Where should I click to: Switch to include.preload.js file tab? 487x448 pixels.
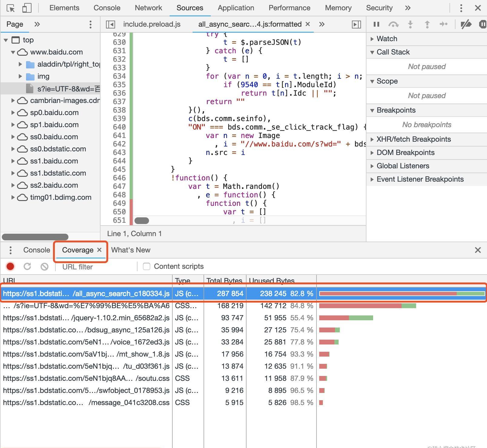(x=152, y=24)
